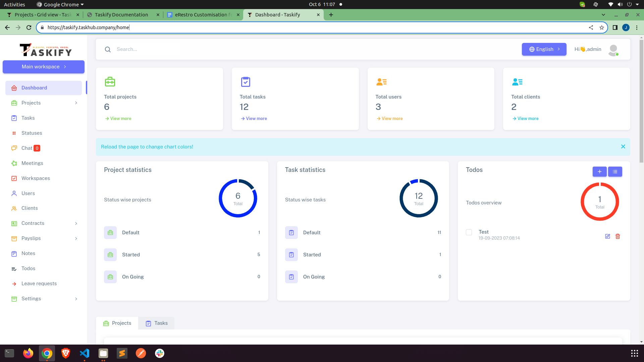This screenshot has width=644, height=362.
Task: Check the checkbox next to 'Test' todo
Action: [x=469, y=232]
